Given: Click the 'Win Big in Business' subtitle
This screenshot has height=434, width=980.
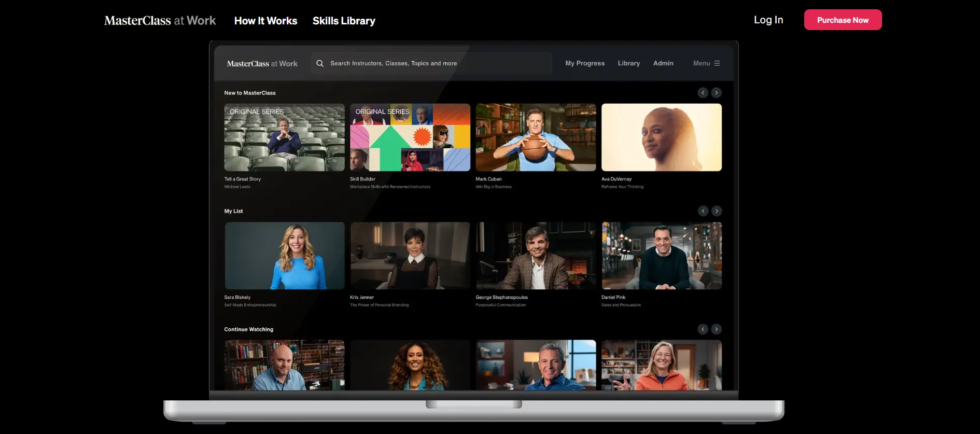Looking at the screenshot, I should (x=494, y=187).
